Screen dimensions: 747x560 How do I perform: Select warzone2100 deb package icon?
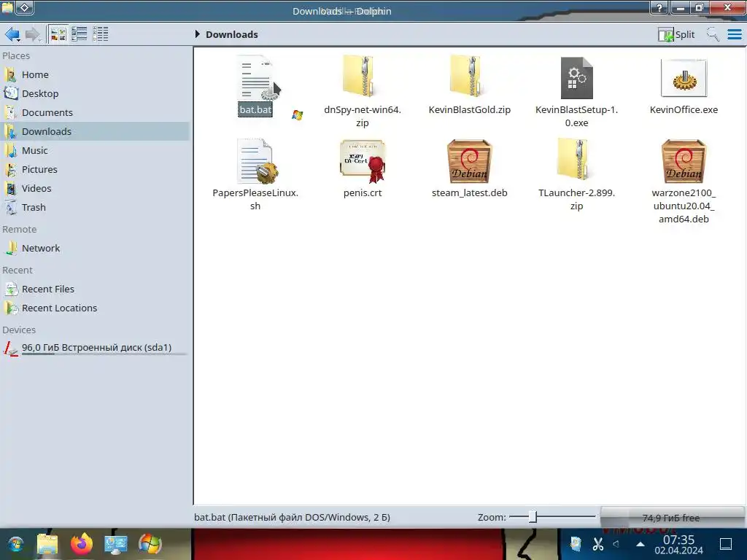684,161
